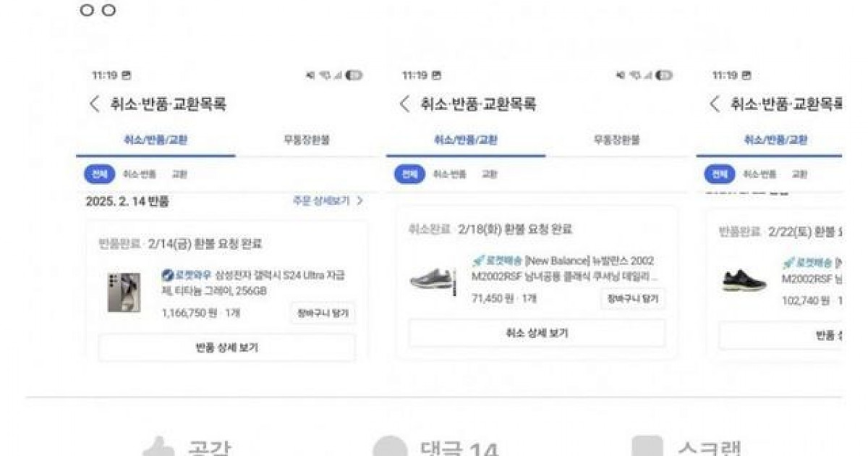Switch to 무통장환불 tab in leftmost screenshot
The height and width of the screenshot is (456, 868).
(306, 140)
